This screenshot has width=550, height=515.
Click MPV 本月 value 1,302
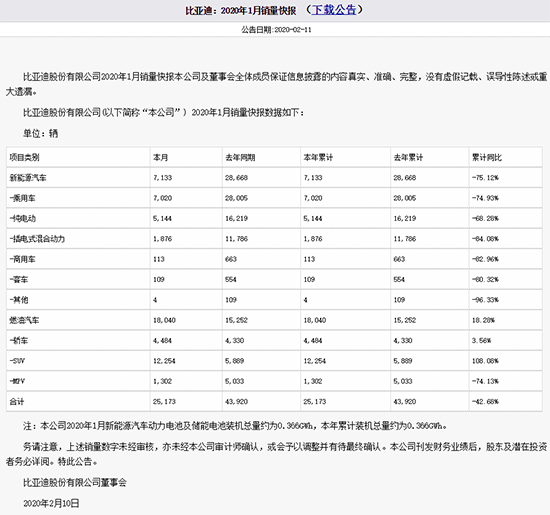162,381
